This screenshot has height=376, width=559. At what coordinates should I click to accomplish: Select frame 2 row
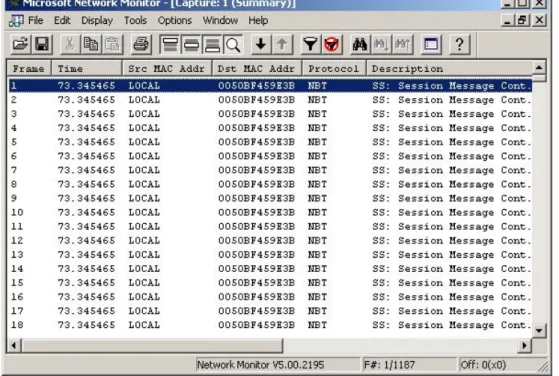270,100
